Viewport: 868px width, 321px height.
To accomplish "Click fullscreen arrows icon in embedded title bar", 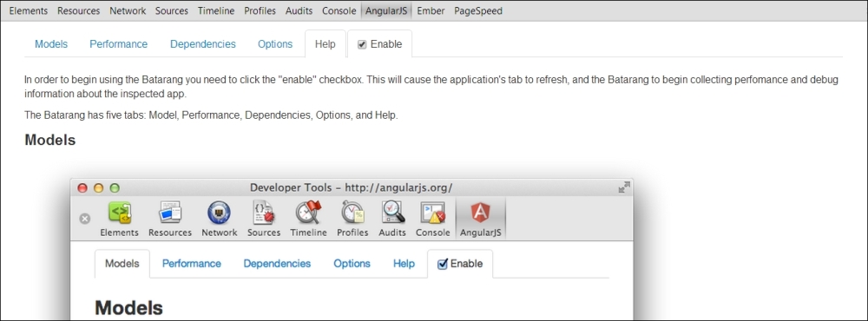I will pos(624,187).
